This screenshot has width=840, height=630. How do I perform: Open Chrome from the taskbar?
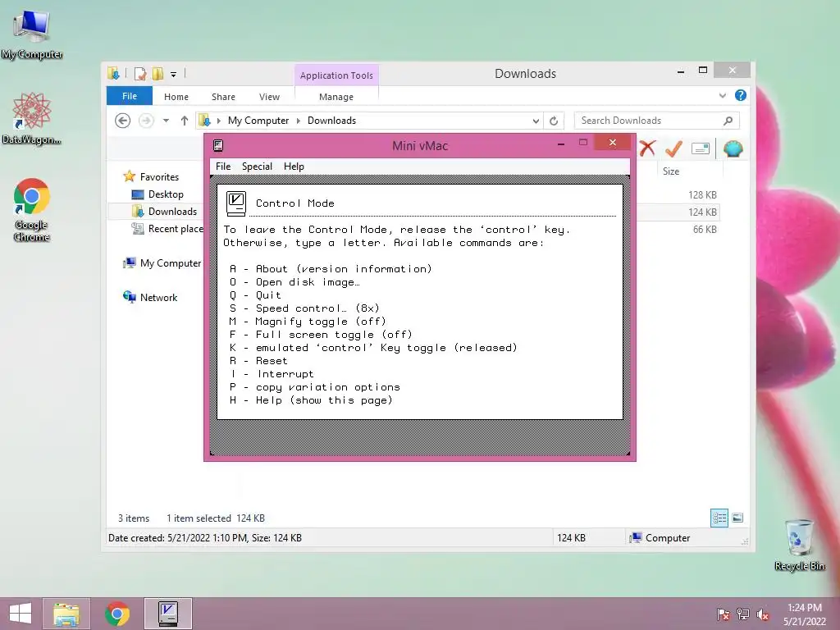pyautogui.click(x=116, y=614)
